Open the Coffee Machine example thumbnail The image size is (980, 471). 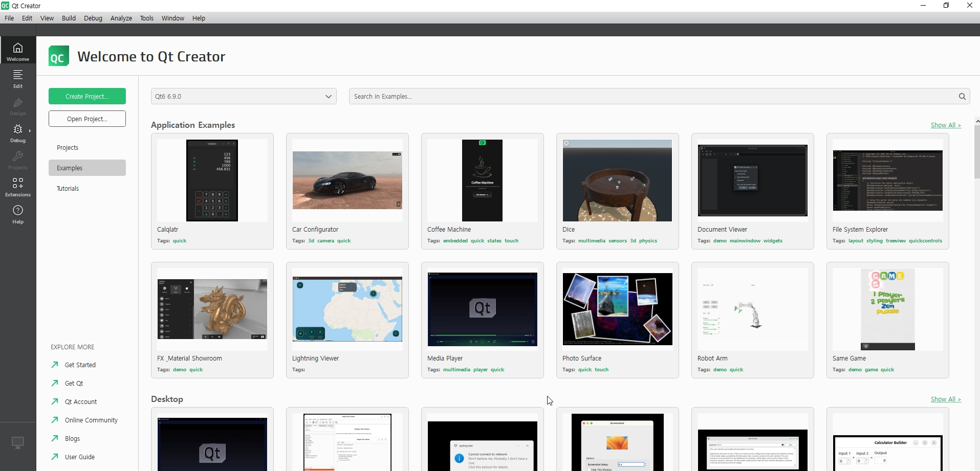[483, 181]
